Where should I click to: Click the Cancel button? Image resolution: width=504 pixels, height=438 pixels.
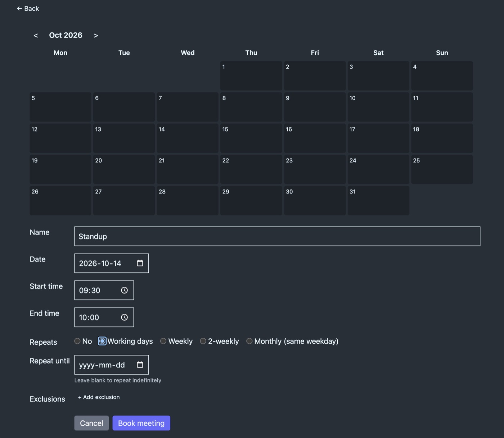[91, 423]
